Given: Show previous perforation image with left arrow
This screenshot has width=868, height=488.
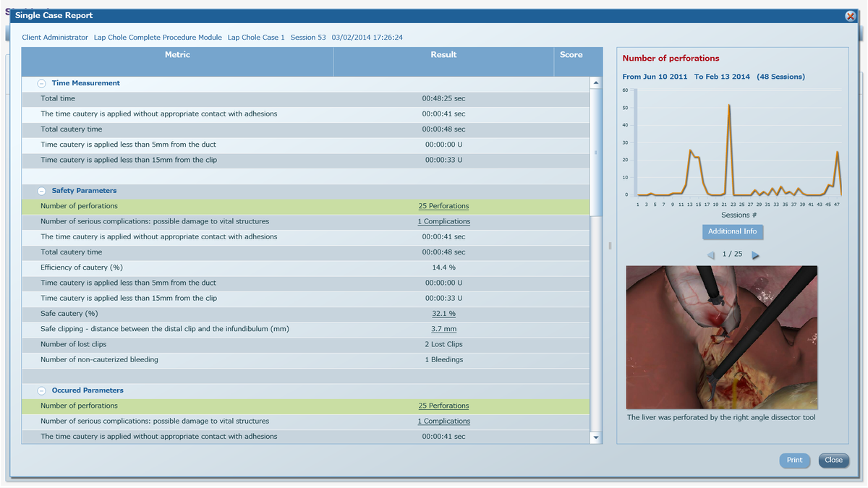Looking at the screenshot, I should [710, 255].
